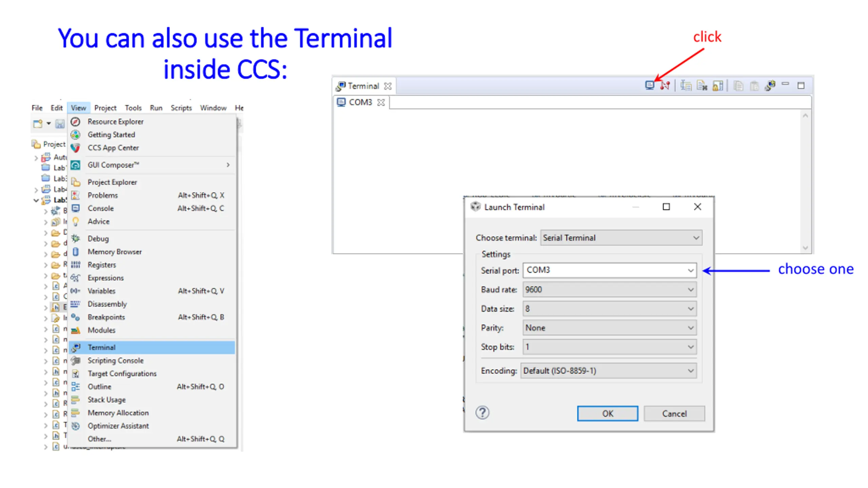This screenshot has width=868, height=488.
Task: Click the New toolbar icon
Action: 37,124
